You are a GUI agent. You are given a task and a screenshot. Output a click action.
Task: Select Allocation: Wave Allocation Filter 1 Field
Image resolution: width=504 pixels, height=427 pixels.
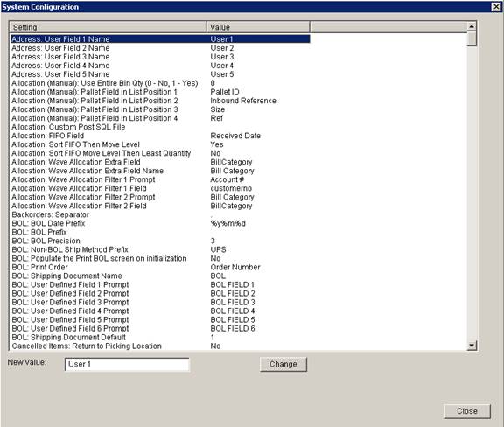[x=160, y=188]
